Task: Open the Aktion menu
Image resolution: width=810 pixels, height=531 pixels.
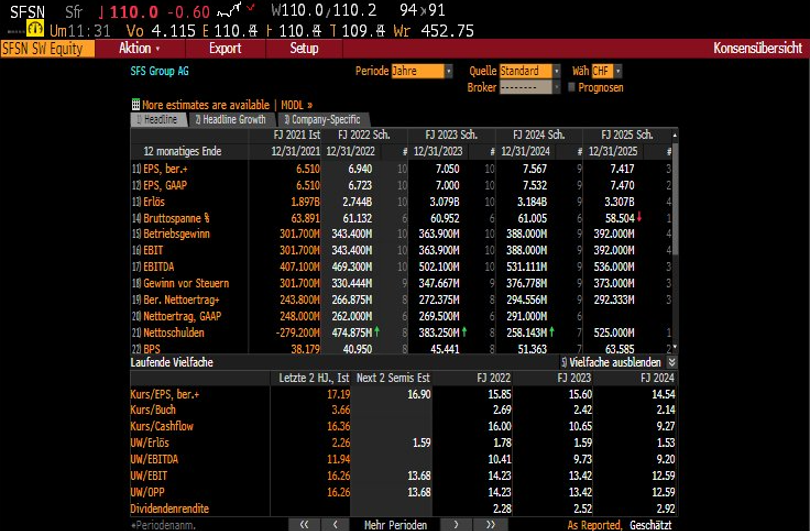Action: click(x=138, y=48)
